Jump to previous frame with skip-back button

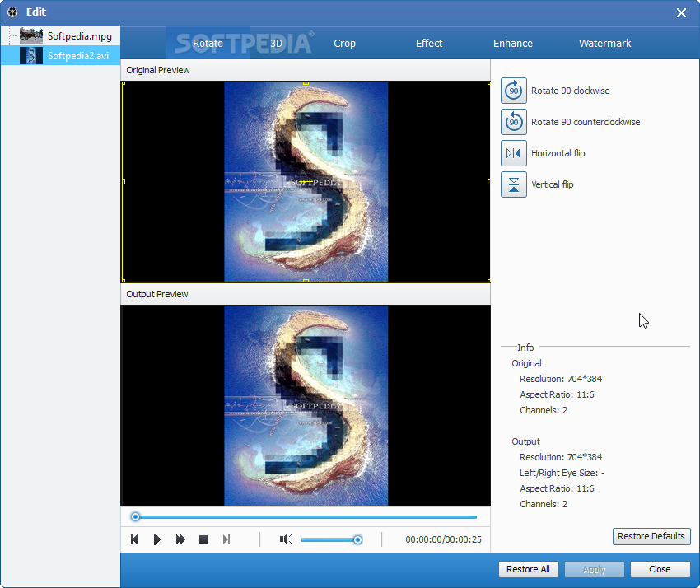(134, 539)
